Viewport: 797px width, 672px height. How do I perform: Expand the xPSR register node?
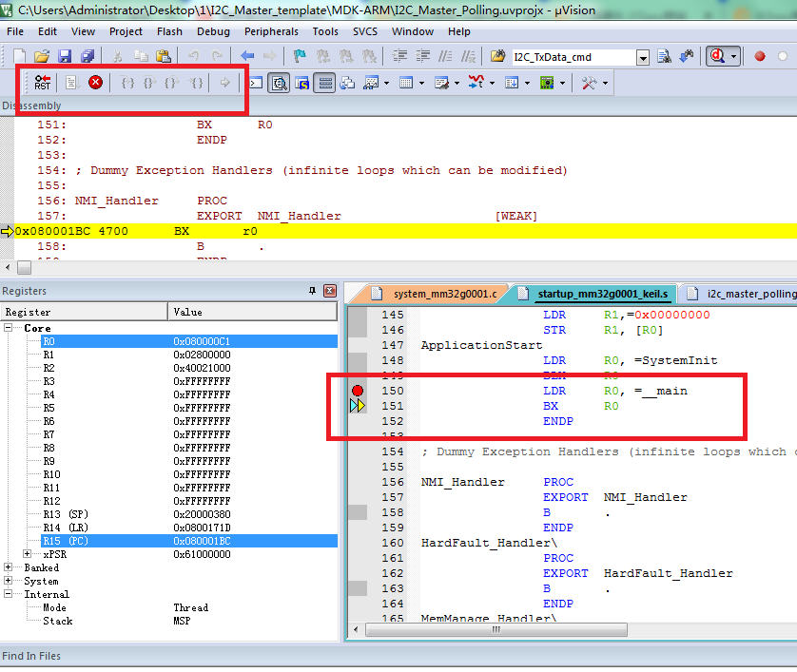(x=28, y=554)
